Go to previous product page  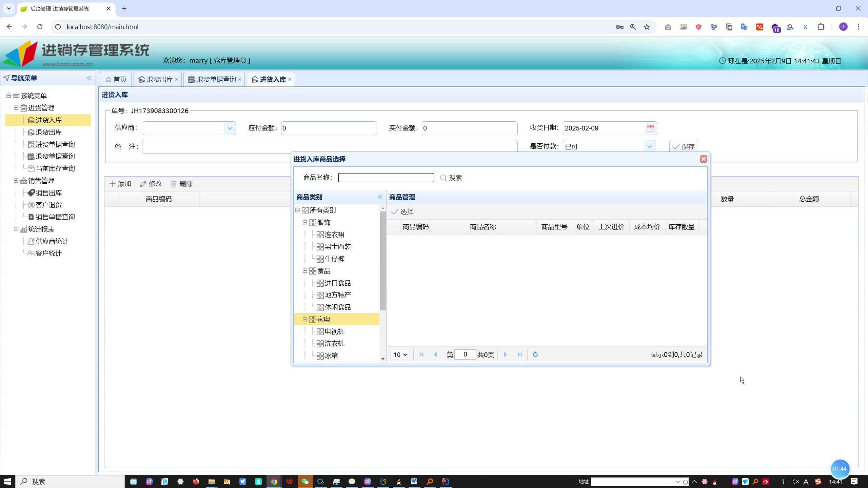pyautogui.click(x=435, y=354)
